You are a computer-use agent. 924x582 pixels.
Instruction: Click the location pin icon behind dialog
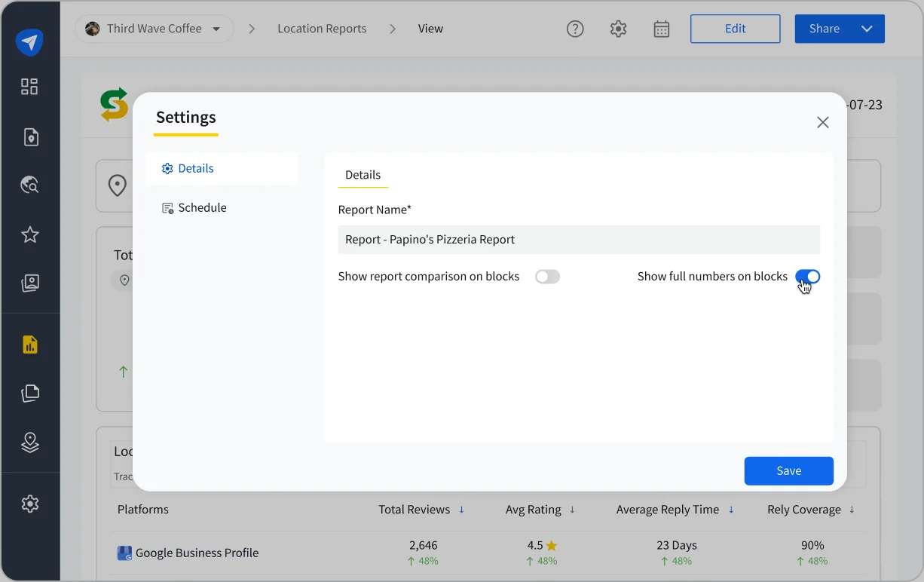[x=117, y=185]
